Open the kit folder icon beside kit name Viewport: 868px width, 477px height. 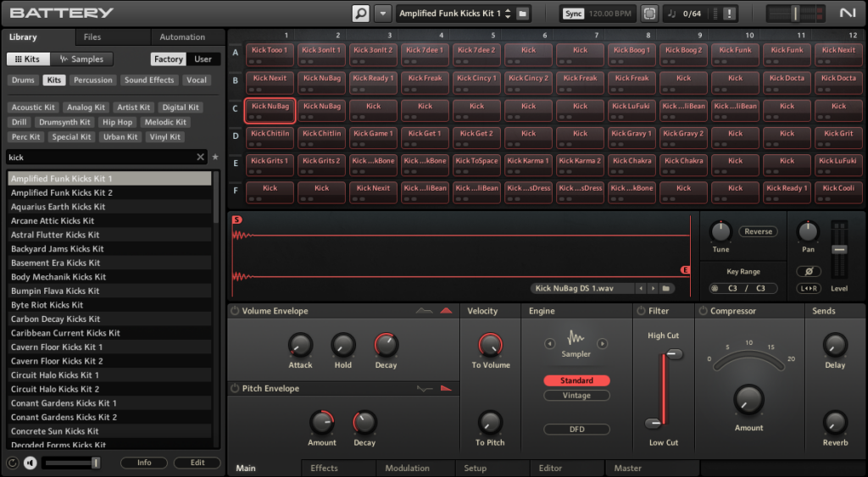pyautogui.click(x=523, y=14)
